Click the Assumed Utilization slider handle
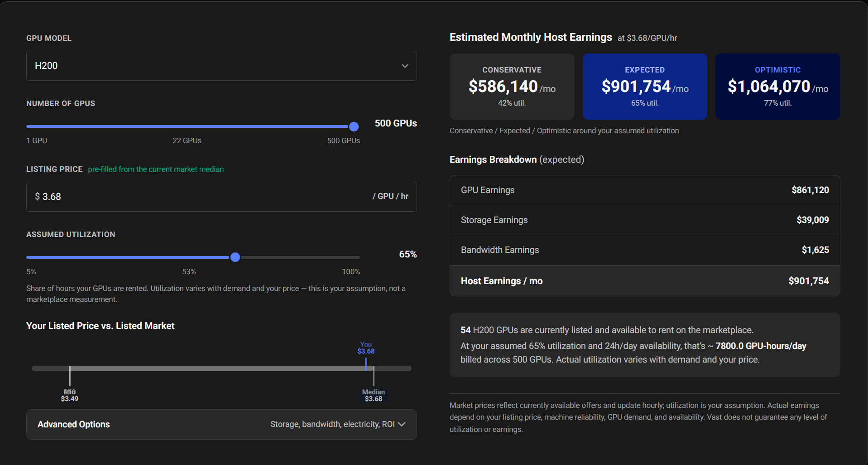Screen dimensions: 868x465 pos(235,257)
